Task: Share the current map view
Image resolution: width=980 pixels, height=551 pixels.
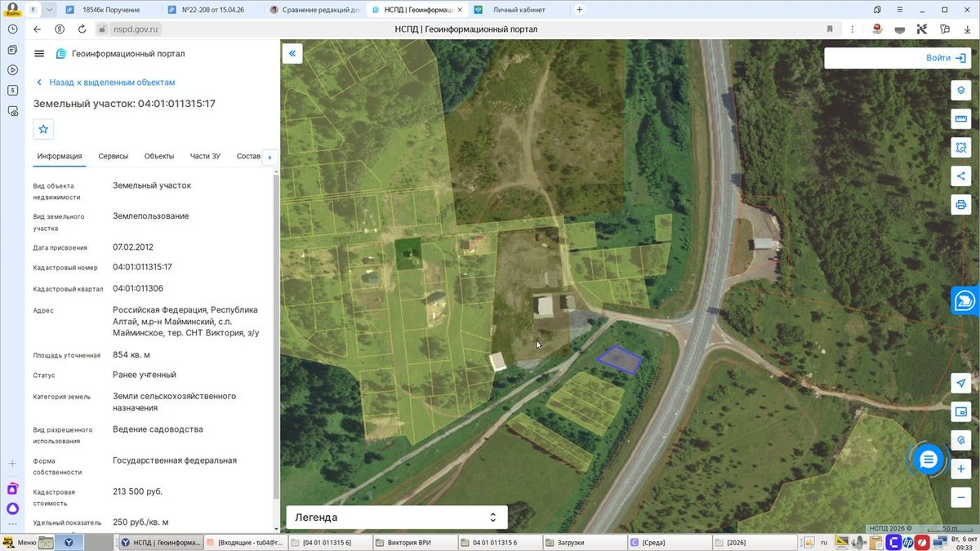Action: point(960,176)
